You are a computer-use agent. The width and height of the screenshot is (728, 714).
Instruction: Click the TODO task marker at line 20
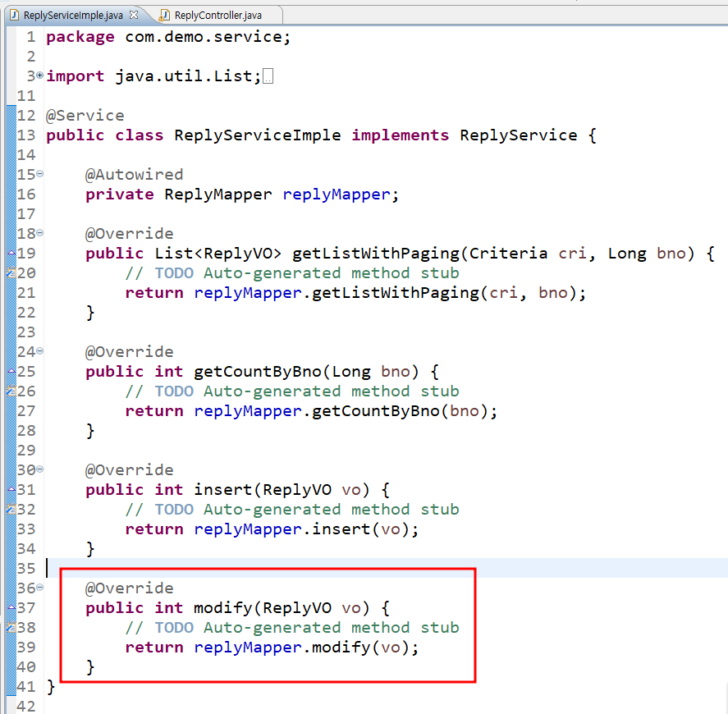(x=11, y=273)
